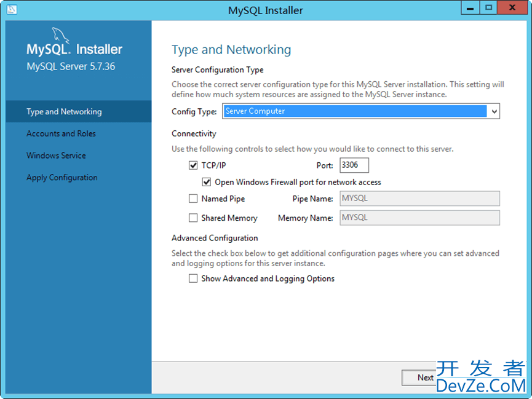Click the Memory Name field
532x399 pixels.
click(419, 218)
